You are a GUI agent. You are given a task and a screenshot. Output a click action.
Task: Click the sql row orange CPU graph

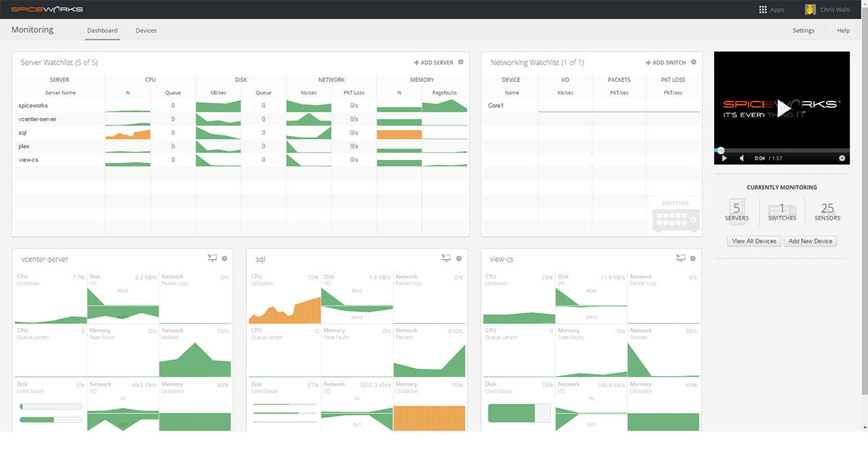[x=127, y=134]
